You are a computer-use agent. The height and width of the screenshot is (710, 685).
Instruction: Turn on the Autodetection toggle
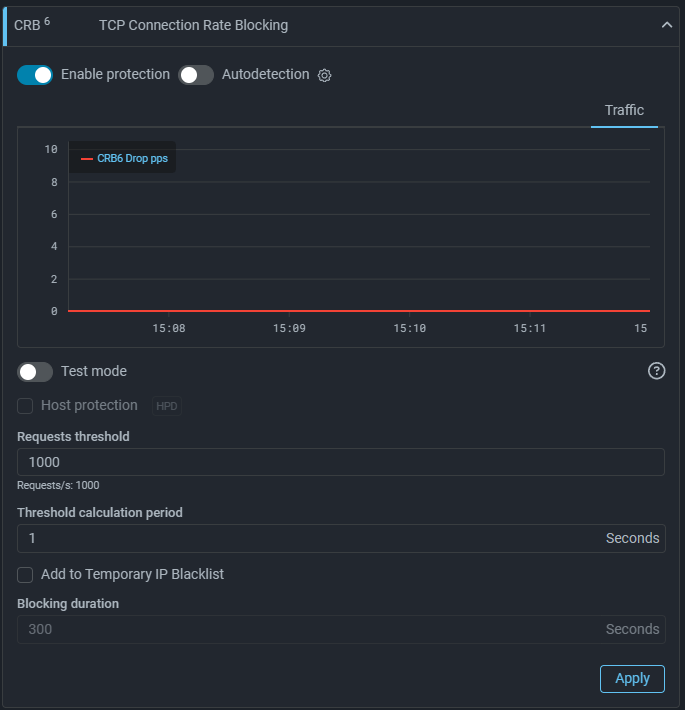pyautogui.click(x=196, y=75)
